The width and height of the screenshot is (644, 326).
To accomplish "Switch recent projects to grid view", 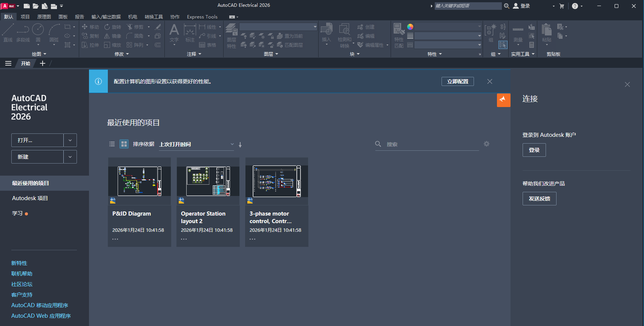I will click(124, 144).
